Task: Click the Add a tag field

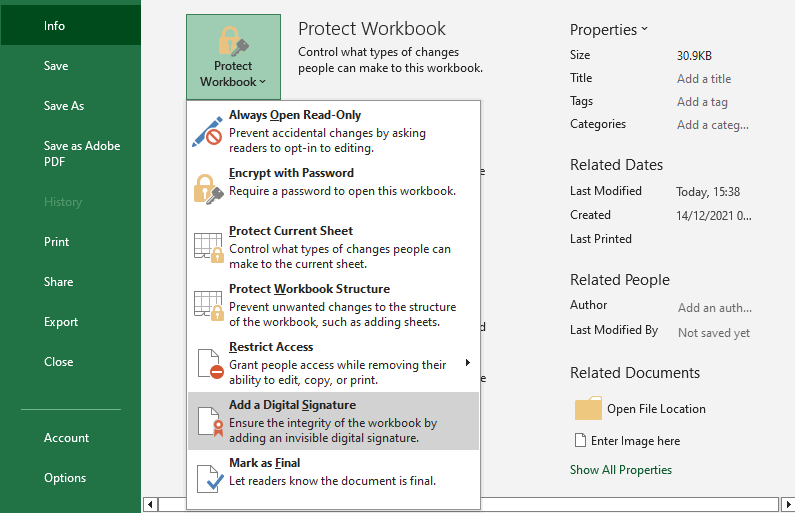Action: point(702,102)
